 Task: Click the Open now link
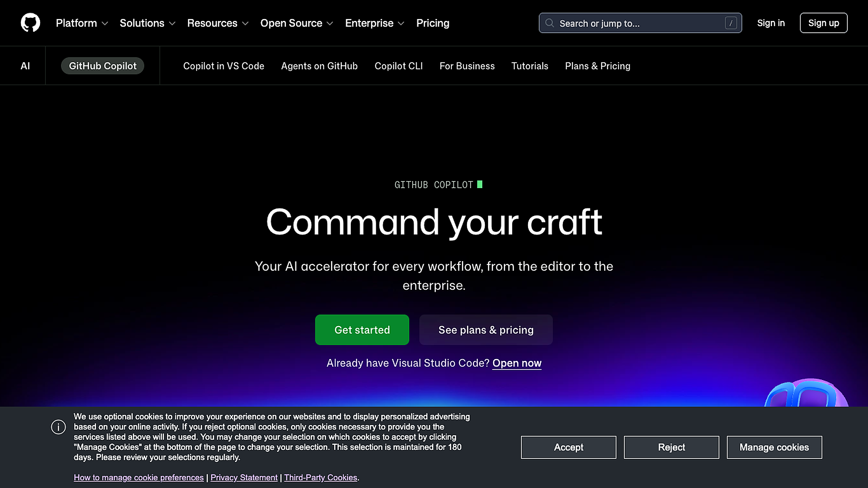click(x=517, y=363)
